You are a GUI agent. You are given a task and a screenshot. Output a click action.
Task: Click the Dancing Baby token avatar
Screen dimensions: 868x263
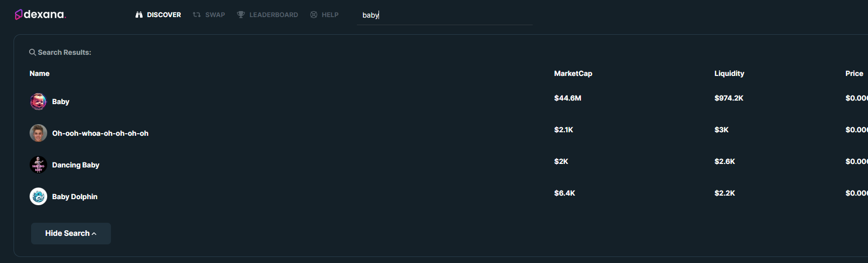(x=38, y=165)
